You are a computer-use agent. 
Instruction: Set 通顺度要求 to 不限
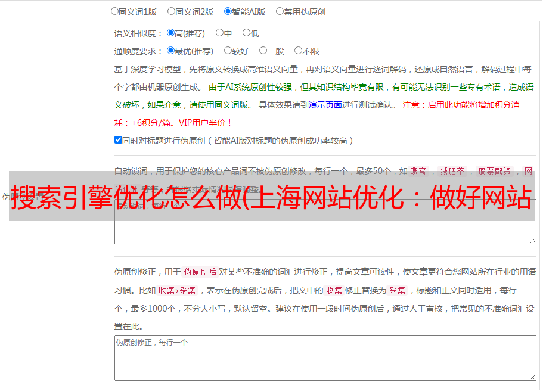click(298, 51)
